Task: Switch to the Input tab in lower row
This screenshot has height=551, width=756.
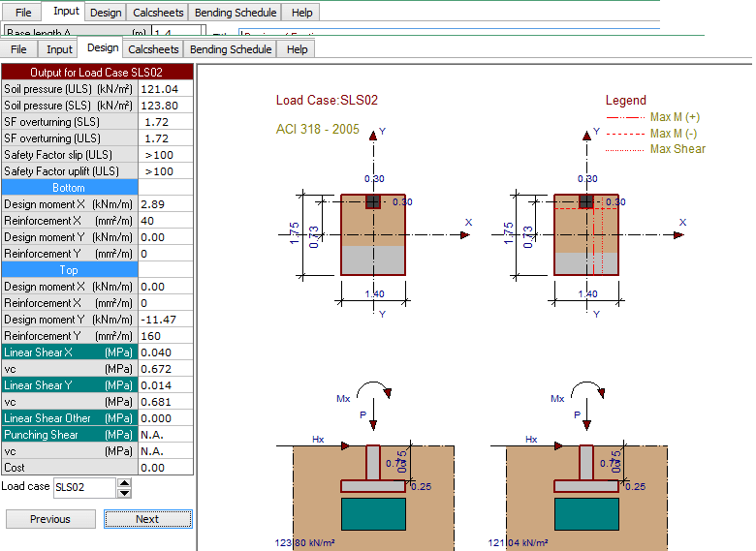Action: pyautogui.click(x=59, y=49)
